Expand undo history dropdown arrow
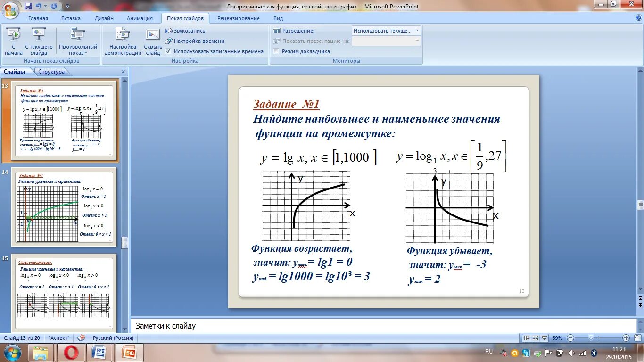The width and height of the screenshot is (644, 362). click(45, 6)
